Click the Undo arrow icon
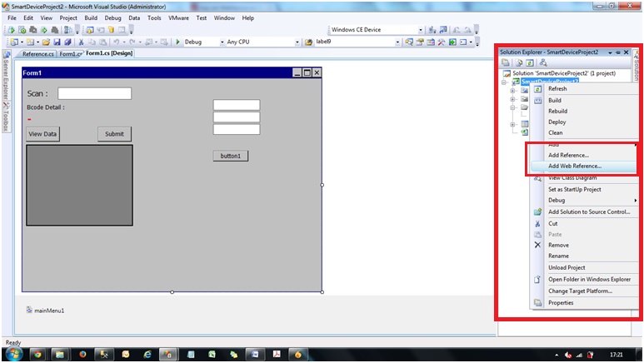Image resolution: width=644 pixels, height=363 pixels. point(117,42)
